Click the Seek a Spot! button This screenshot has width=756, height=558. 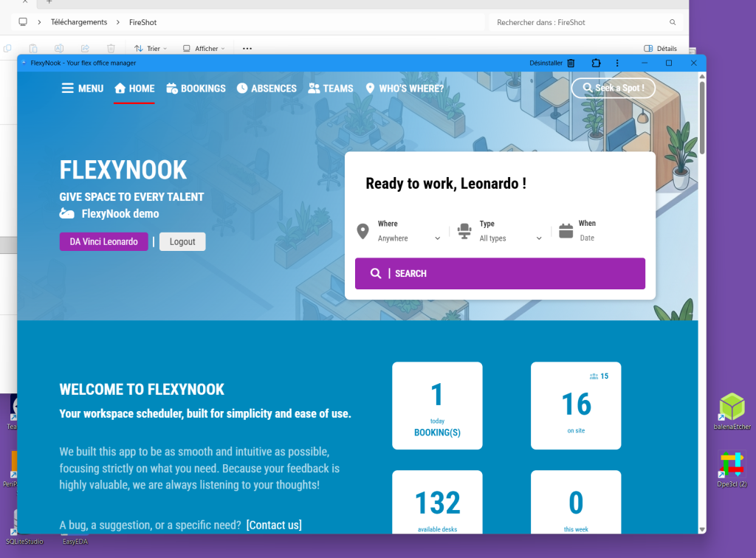pyautogui.click(x=614, y=88)
